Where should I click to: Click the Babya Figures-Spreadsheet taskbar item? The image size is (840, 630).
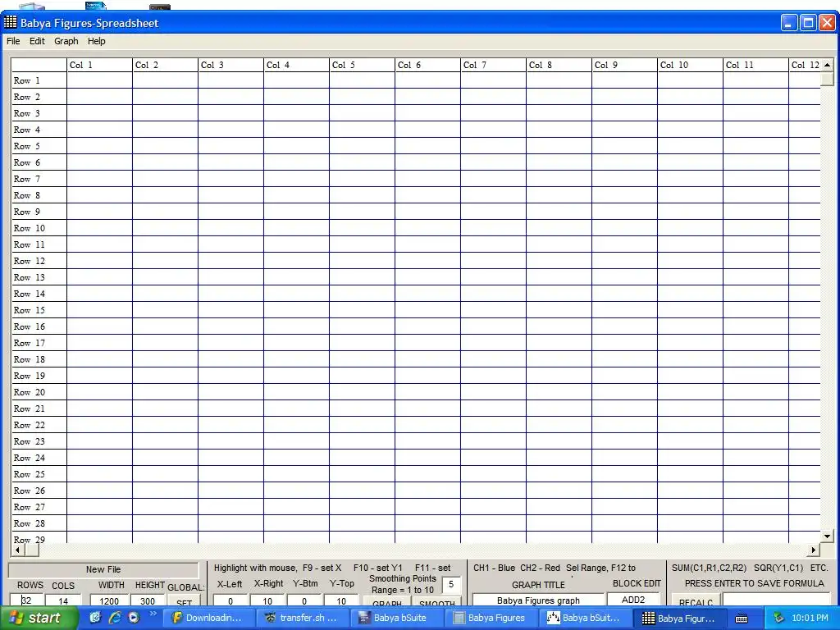[680, 618]
